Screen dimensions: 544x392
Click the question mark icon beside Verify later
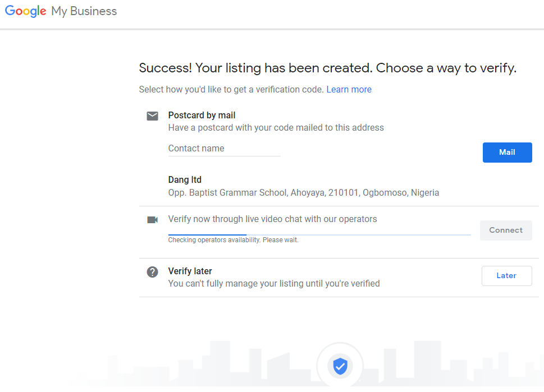[152, 272]
